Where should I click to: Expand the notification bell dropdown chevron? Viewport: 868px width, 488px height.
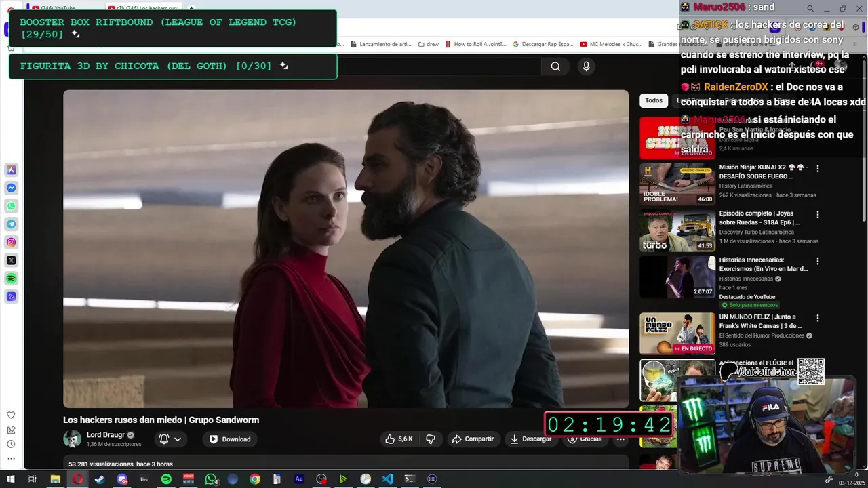(178, 439)
